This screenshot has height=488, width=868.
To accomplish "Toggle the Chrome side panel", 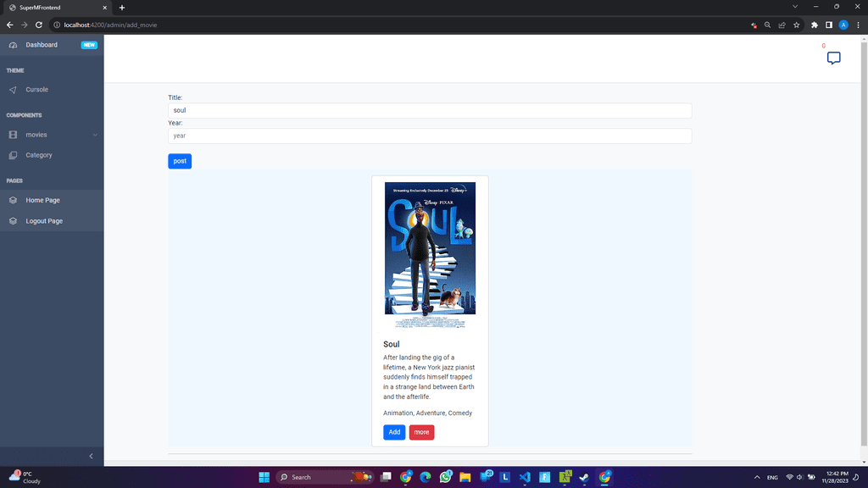I will tap(829, 25).
